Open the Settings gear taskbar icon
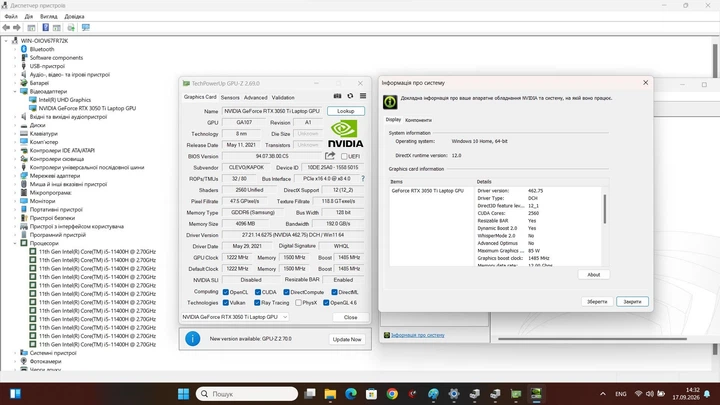Viewport: 720px width, 405px height. pyautogui.click(x=454, y=394)
